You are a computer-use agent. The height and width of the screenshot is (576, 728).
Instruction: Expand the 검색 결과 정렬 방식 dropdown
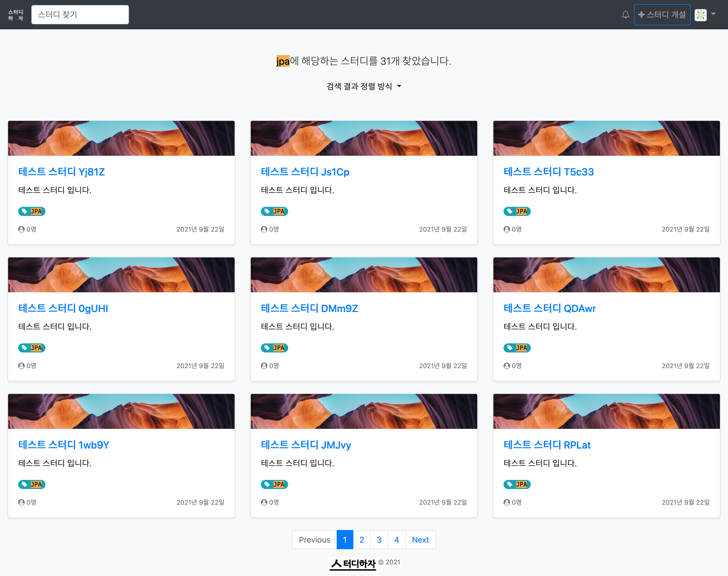tap(364, 86)
